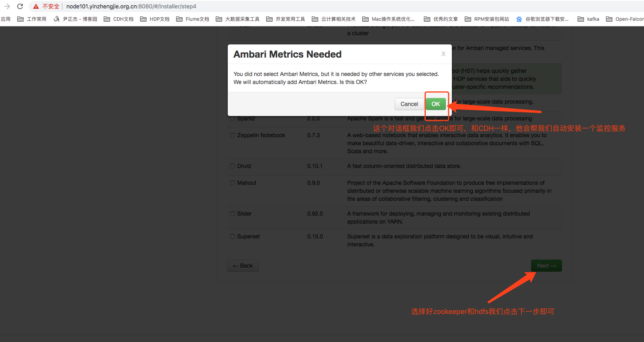This screenshot has height=342, width=644.
Task: Click the green OK button
Action: click(435, 104)
